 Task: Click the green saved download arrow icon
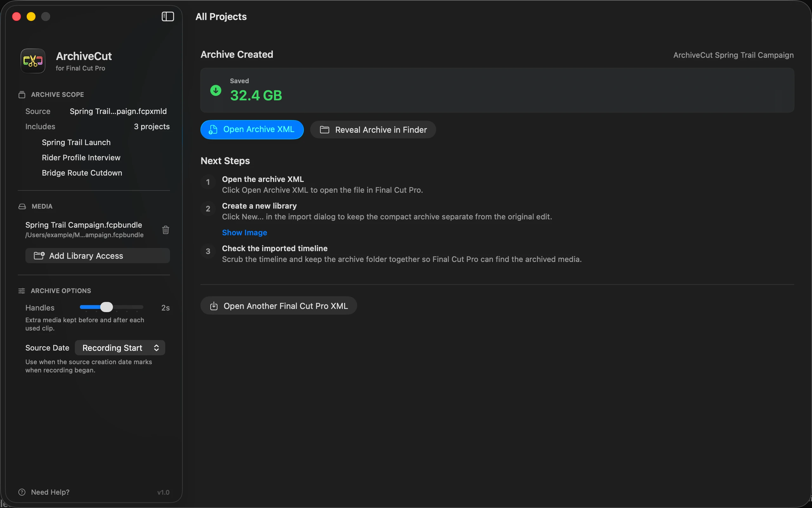(x=216, y=90)
